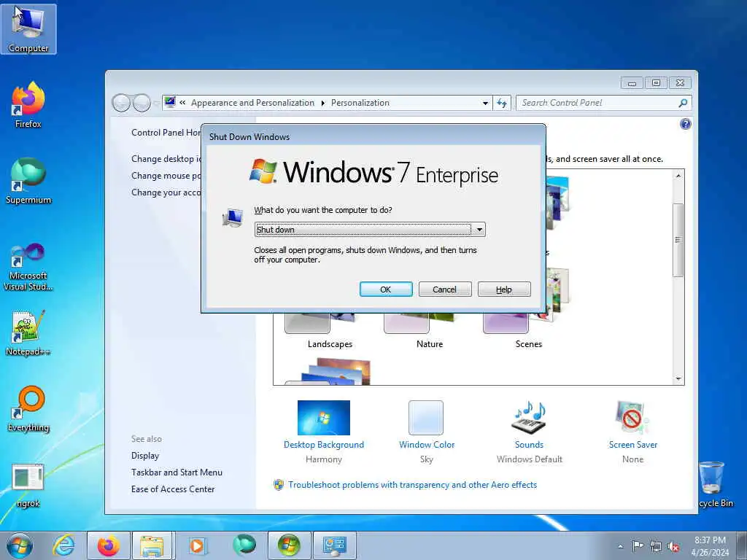This screenshot has width=747, height=560.
Task: Open the shutdown action dropdown arrow
Action: 479,230
